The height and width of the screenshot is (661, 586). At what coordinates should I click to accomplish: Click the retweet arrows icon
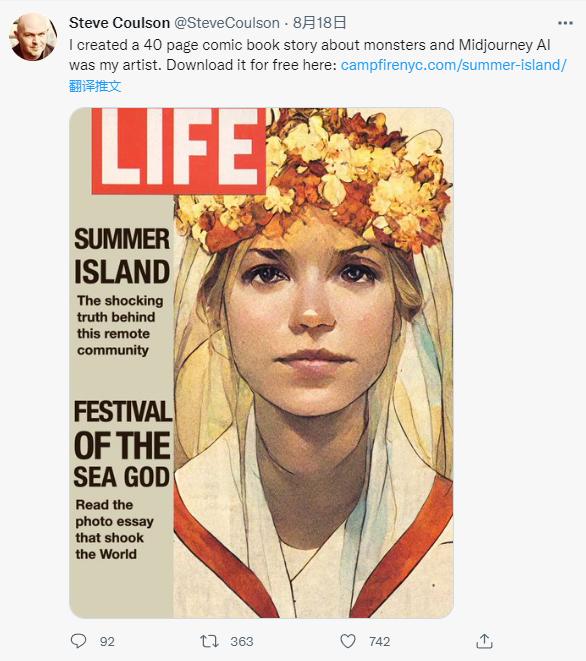[209, 641]
